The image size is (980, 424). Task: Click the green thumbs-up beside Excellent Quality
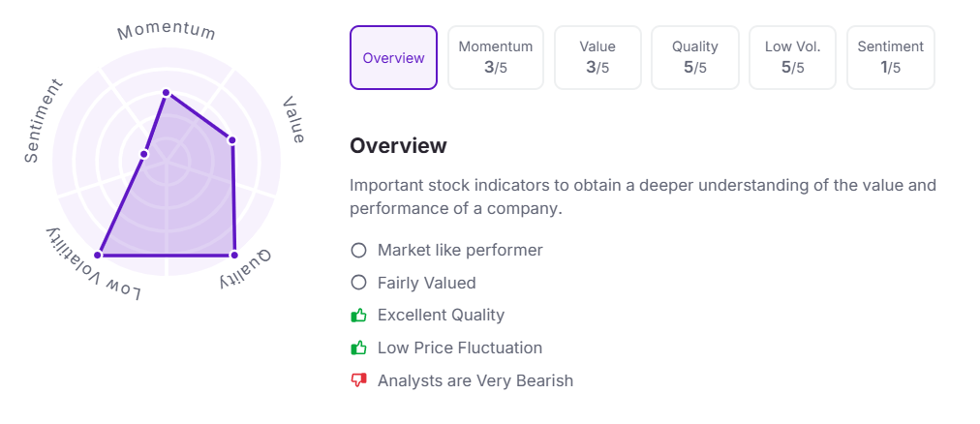[358, 316]
